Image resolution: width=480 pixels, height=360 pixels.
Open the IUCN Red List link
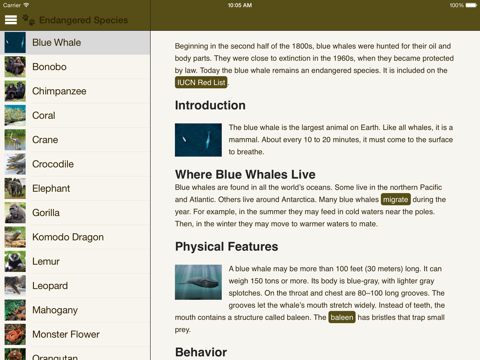click(201, 83)
